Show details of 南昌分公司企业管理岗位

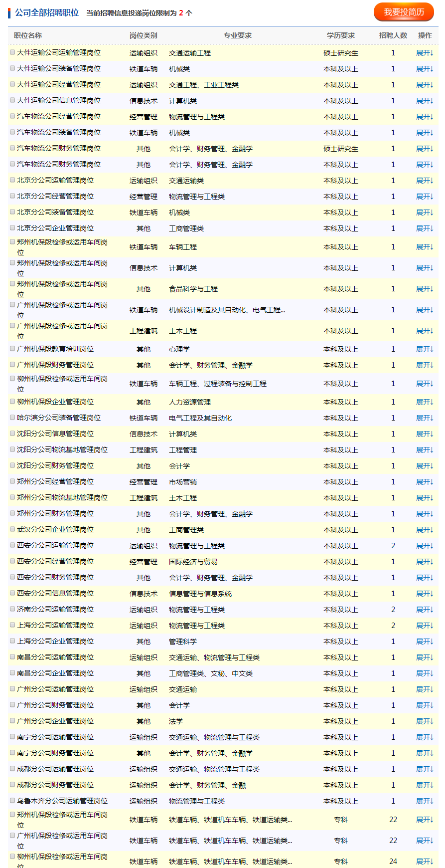tap(425, 673)
